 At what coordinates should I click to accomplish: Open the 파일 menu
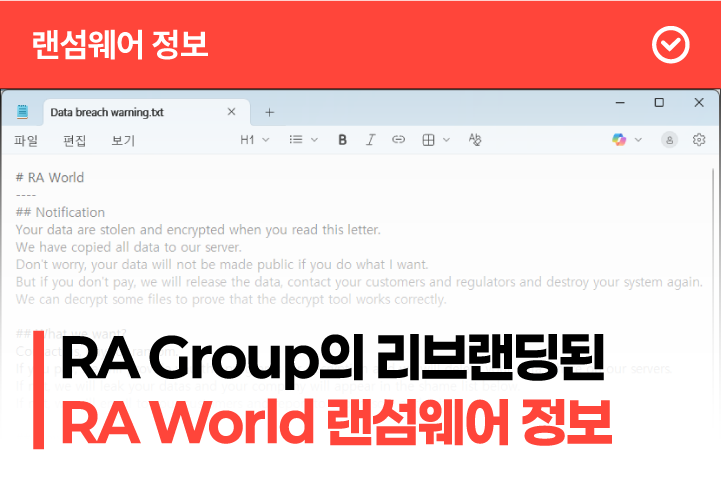(x=26, y=140)
